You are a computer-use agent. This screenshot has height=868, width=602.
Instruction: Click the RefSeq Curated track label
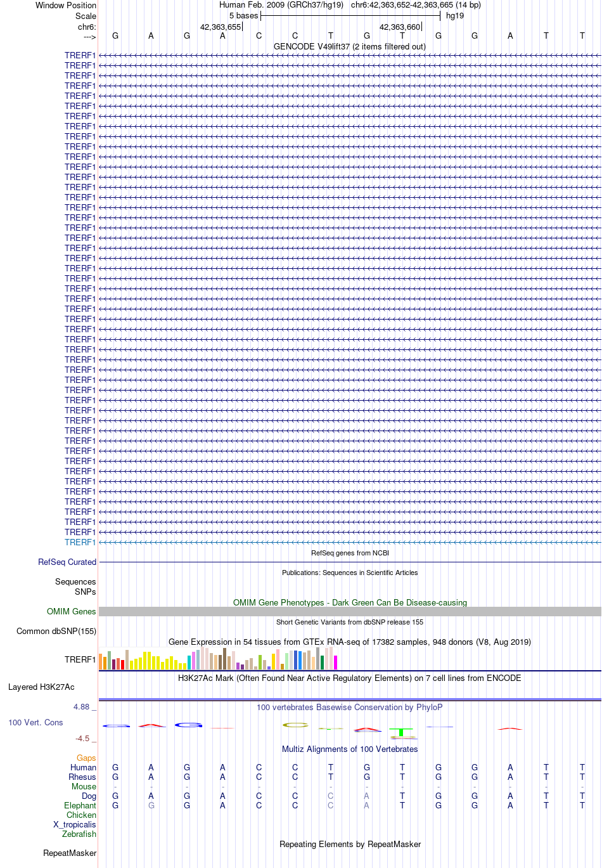pos(67,562)
